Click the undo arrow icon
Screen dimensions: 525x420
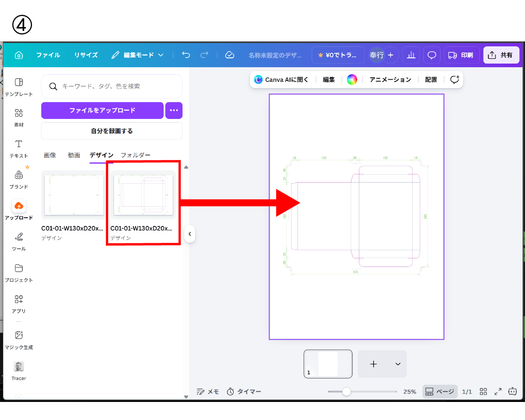pos(186,55)
